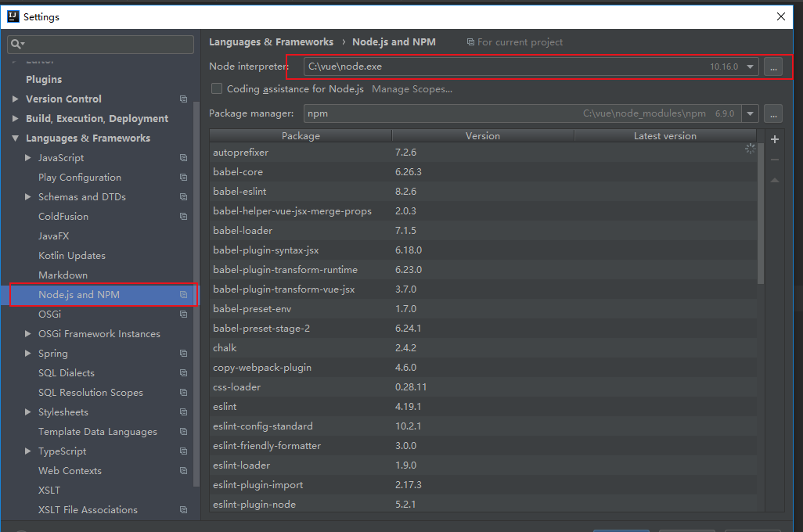The image size is (803, 532).
Task: Expand the Build, Execution, Deployment node
Action: (x=16, y=118)
